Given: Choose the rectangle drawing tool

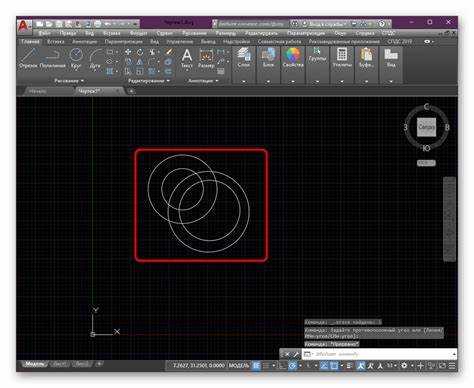Looking at the screenshot, I should tap(110, 52).
